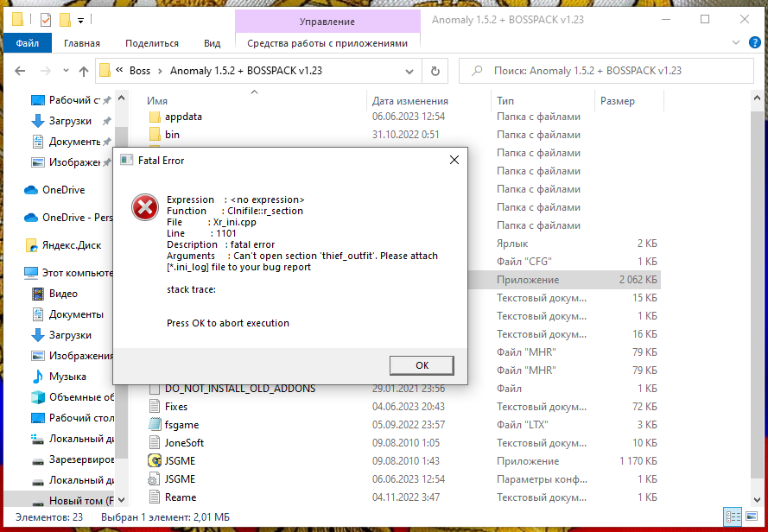Viewport: 768px width, 532px height.
Task: Sort by the Имя column header
Action: (x=157, y=101)
